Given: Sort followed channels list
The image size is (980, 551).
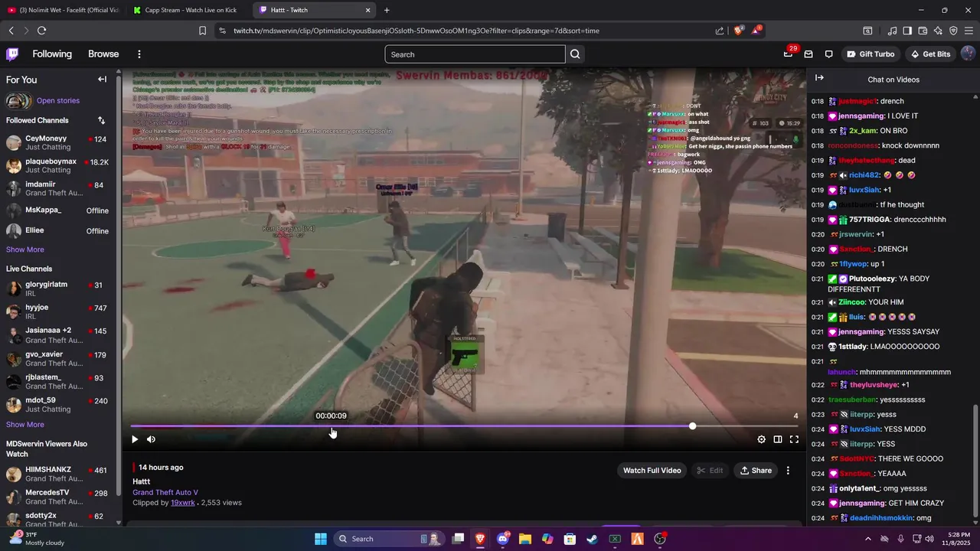Looking at the screenshot, I should pos(101,120).
